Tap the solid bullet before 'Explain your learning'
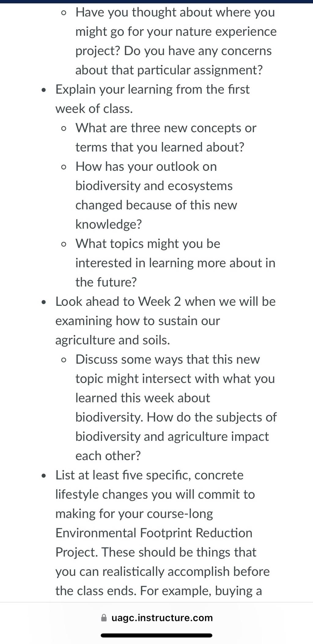 click(x=44, y=90)
